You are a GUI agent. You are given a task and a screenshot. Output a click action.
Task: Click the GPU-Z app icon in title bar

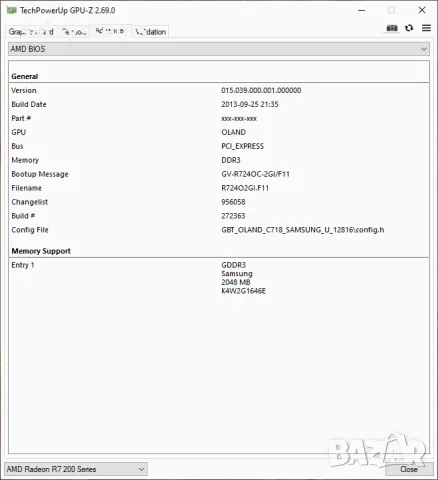[12, 10]
